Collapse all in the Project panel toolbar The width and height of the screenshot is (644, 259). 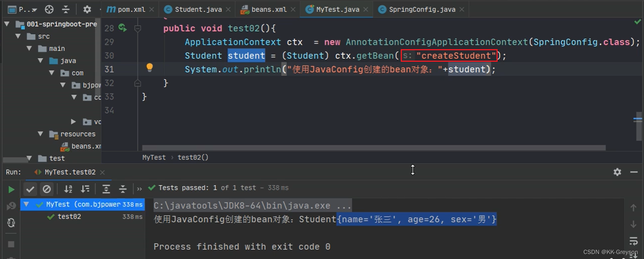coord(66,9)
